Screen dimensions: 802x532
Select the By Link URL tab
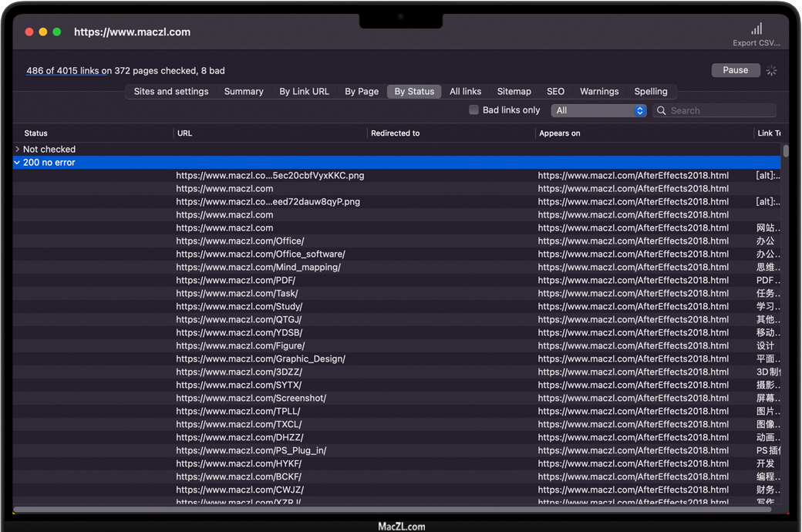coord(304,92)
